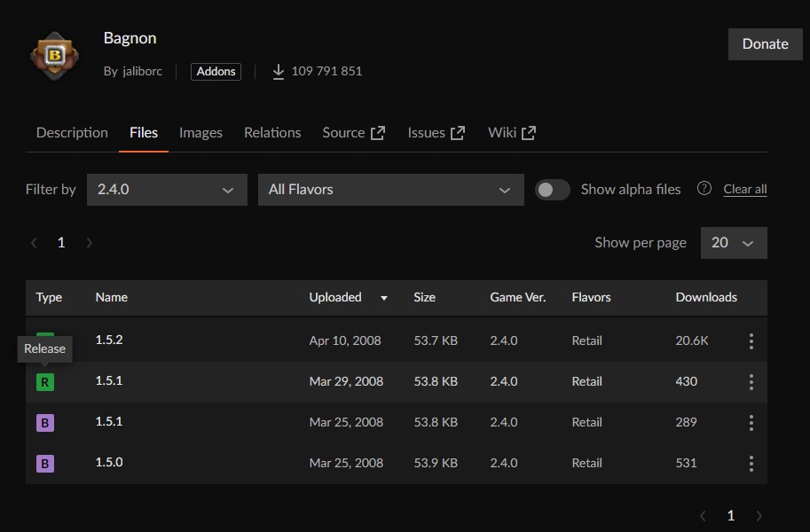This screenshot has width=810, height=532.
Task: Open the Source external link tab
Action: point(354,133)
